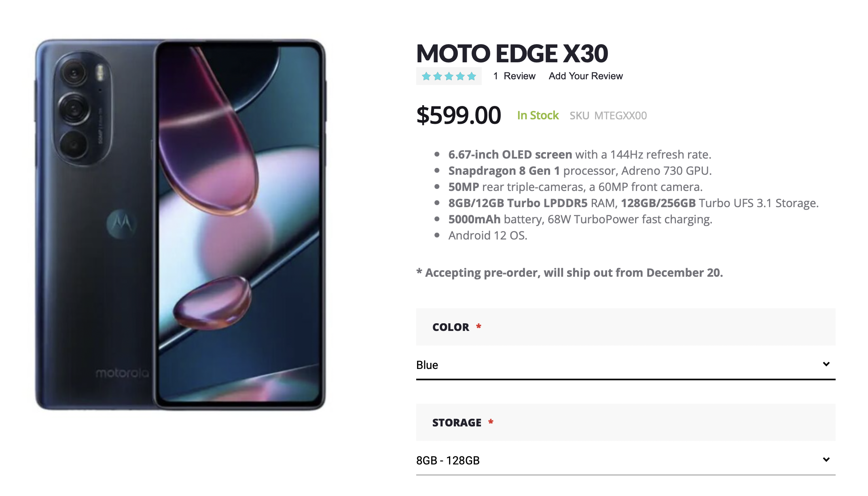868x496 pixels.
Task: Expand the Storage dropdown showing 8GB - 128GB
Action: pos(625,460)
